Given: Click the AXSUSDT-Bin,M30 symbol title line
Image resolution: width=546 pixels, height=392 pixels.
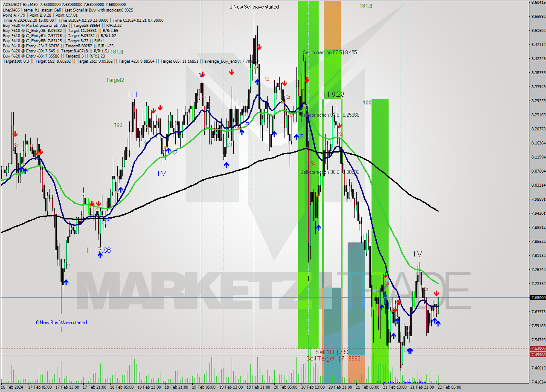Looking at the screenshot, I should tap(64, 4).
